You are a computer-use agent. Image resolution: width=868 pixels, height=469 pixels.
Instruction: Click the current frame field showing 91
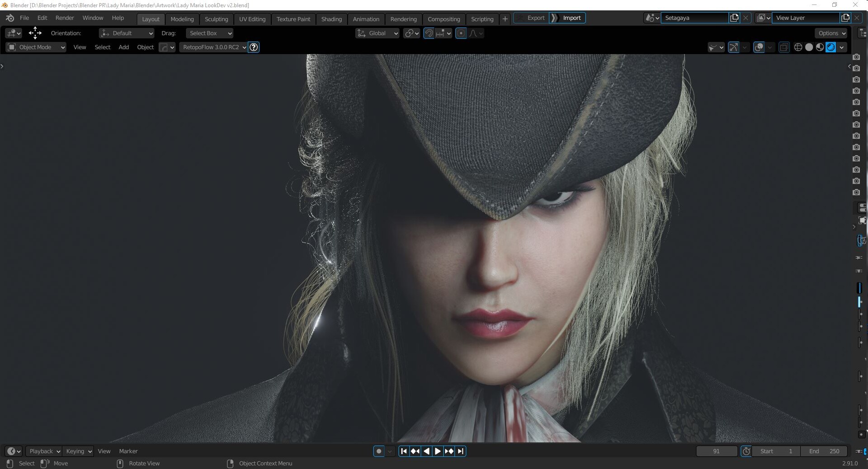coord(717,451)
